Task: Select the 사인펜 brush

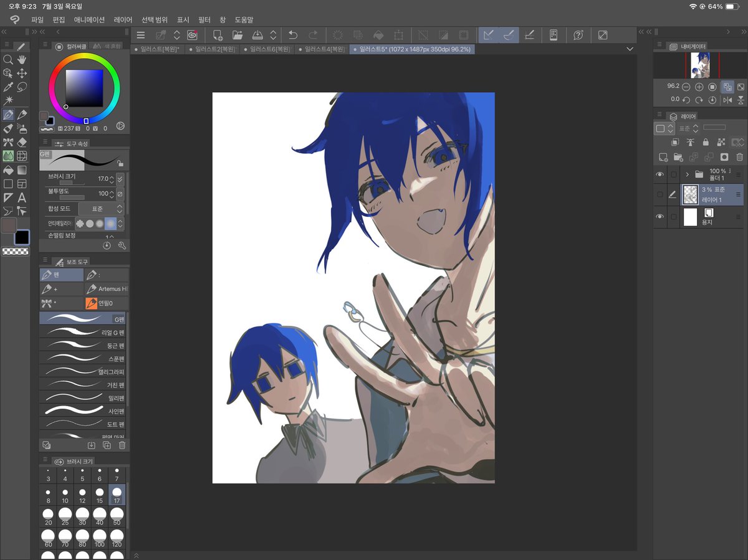Action: [82, 411]
